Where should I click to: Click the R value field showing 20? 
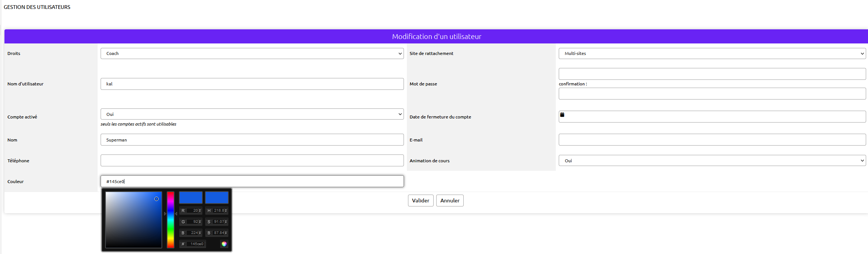click(x=193, y=211)
